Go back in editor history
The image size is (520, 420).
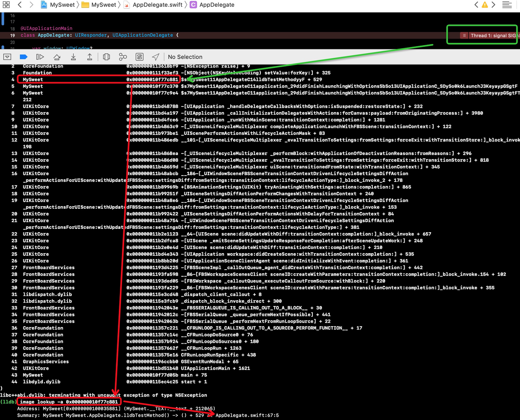coord(19,5)
